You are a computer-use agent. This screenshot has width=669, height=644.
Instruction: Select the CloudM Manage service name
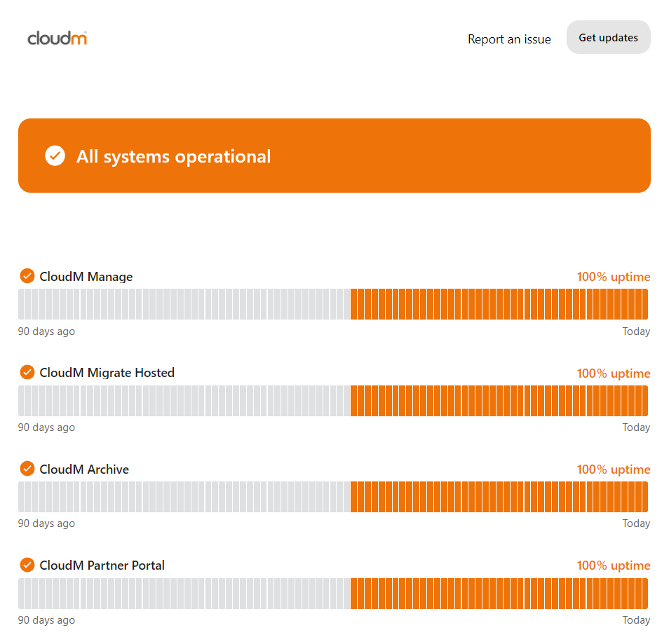(x=86, y=277)
